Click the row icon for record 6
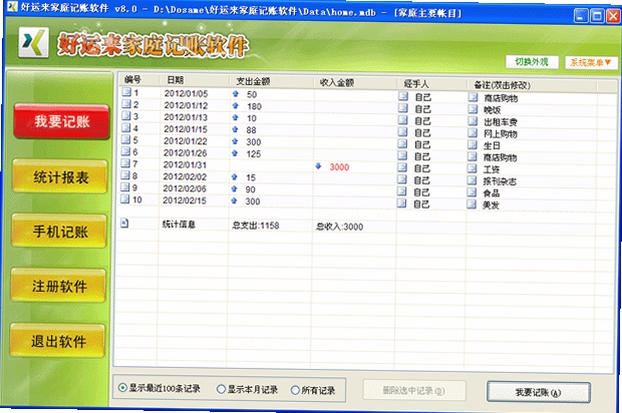The image size is (622, 413). click(126, 152)
